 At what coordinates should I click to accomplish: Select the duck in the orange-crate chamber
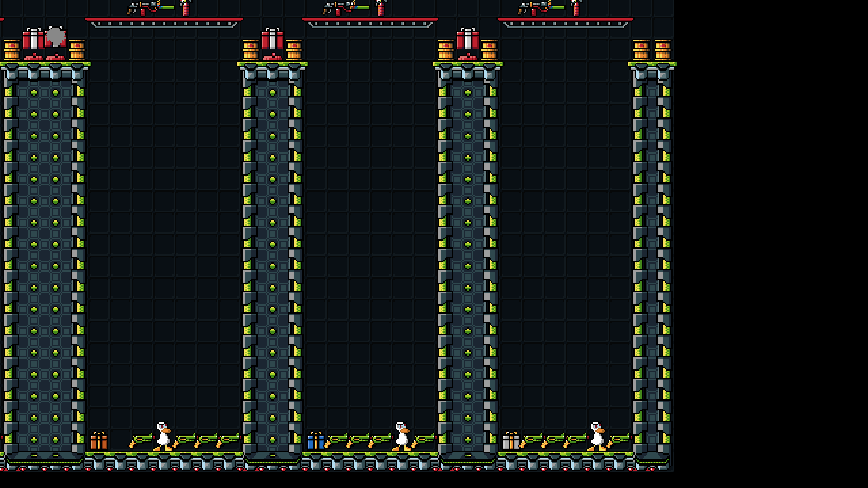click(x=163, y=437)
